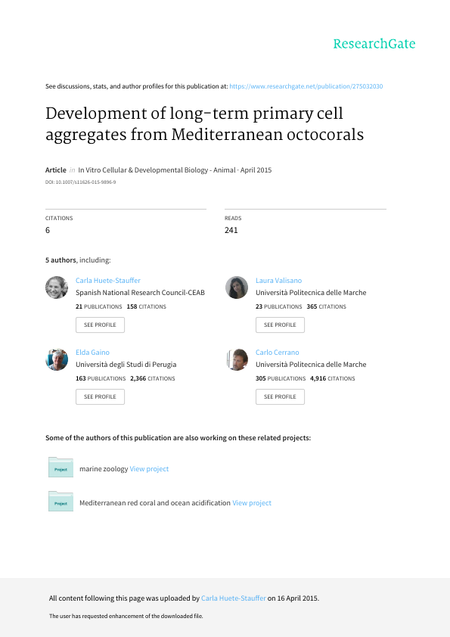Click the marine zoology project folder icon

[x=61, y=467]
